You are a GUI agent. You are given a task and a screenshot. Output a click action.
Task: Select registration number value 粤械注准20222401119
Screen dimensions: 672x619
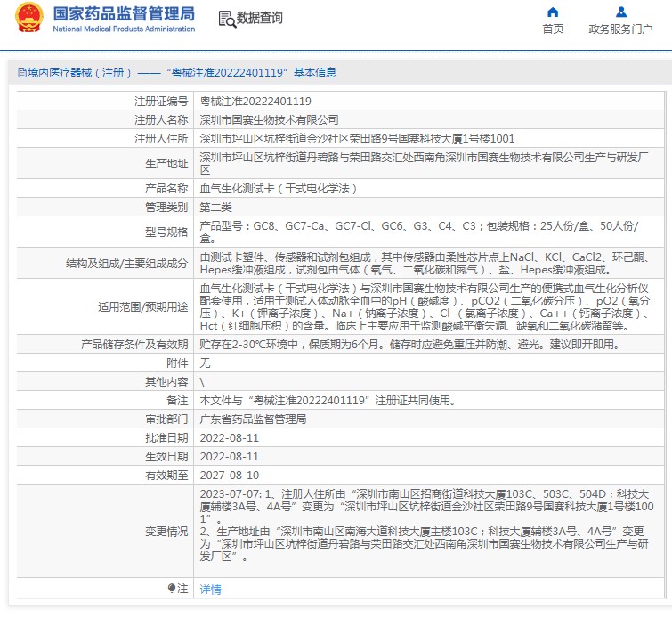coord(255,102)
